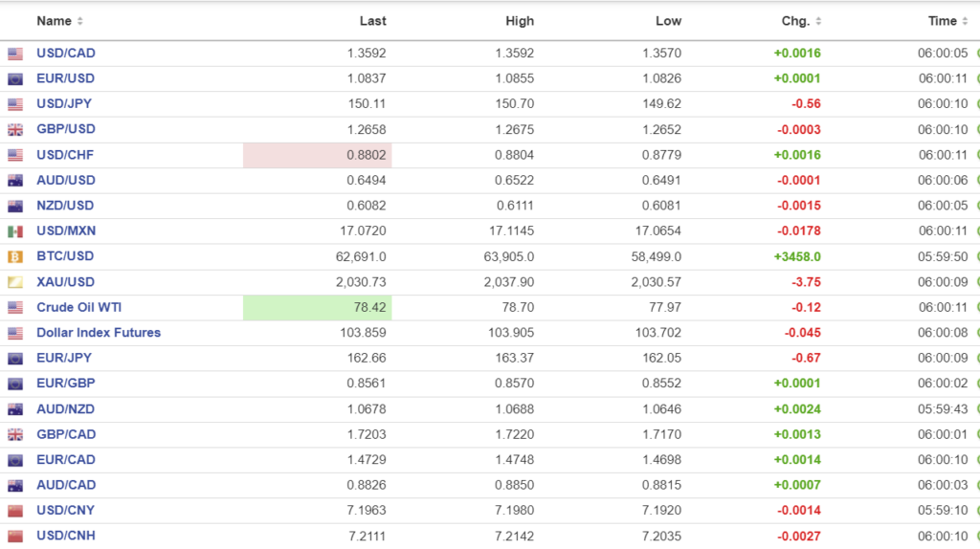
Task: Click the EU flag beside EUR/USD
Action: click(x=15, y=79)
